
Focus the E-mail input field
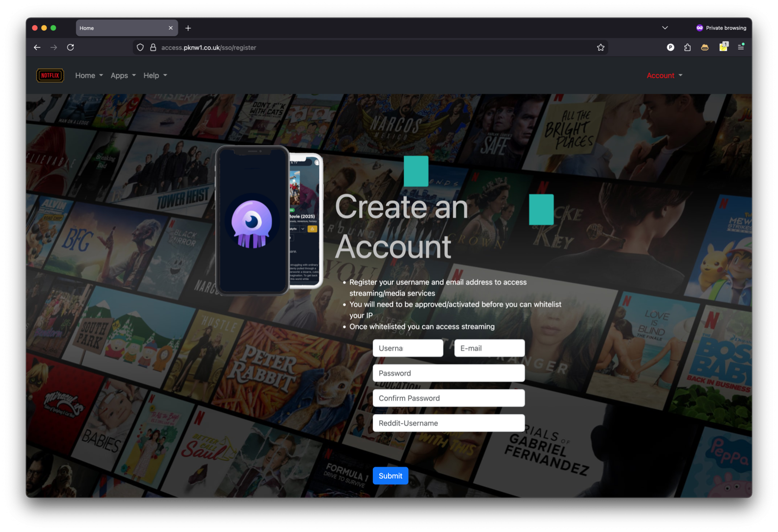pyautogui.click(x=489, y=348)
